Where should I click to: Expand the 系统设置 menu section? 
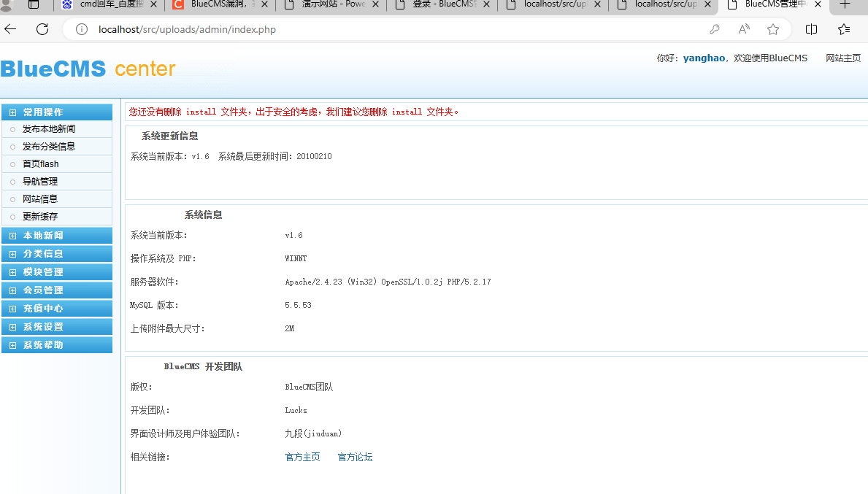tap(57, 327)
